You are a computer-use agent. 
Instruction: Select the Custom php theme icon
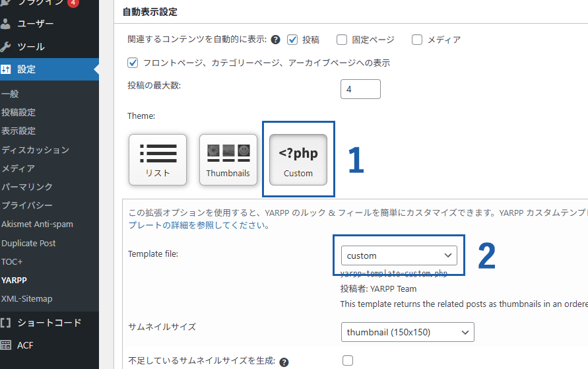coord(298,160)
